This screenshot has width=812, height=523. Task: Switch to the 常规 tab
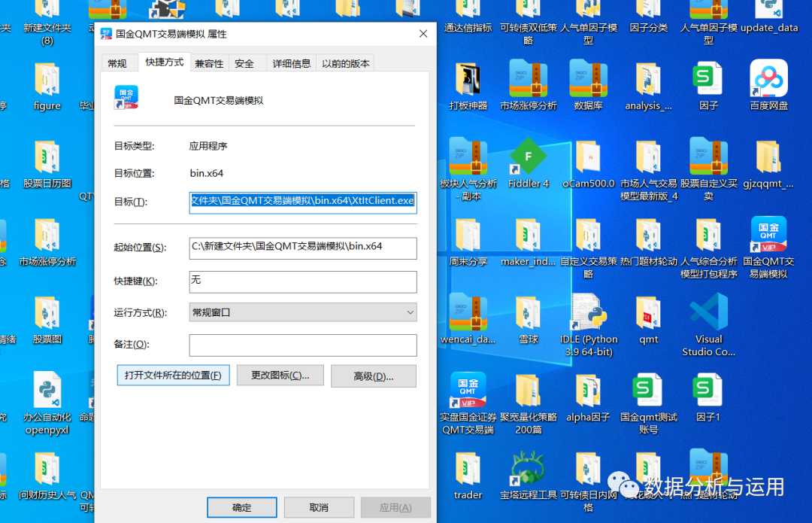[117, 63]
